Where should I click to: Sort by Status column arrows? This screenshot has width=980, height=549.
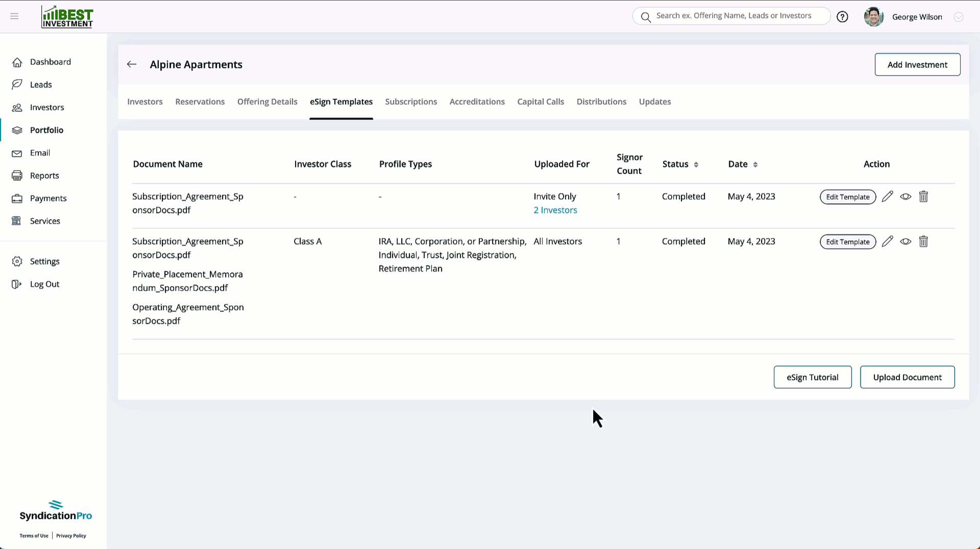pos(696,164)
